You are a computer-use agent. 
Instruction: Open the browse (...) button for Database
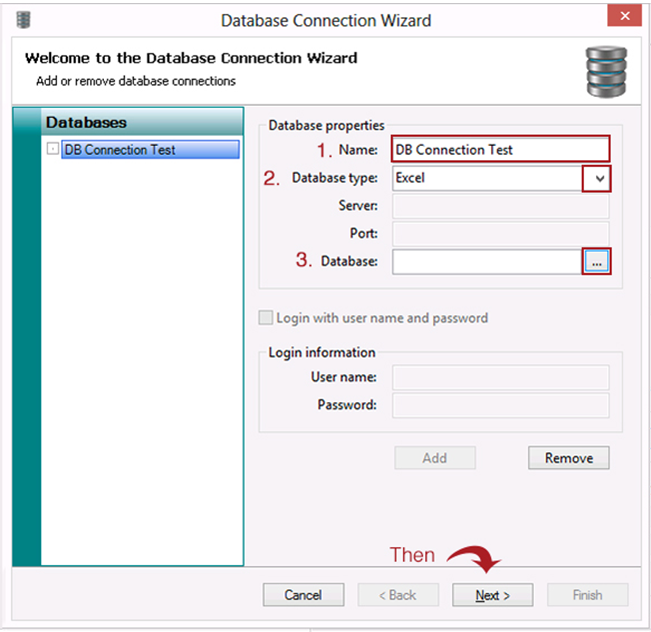click(x=597, y=262)
